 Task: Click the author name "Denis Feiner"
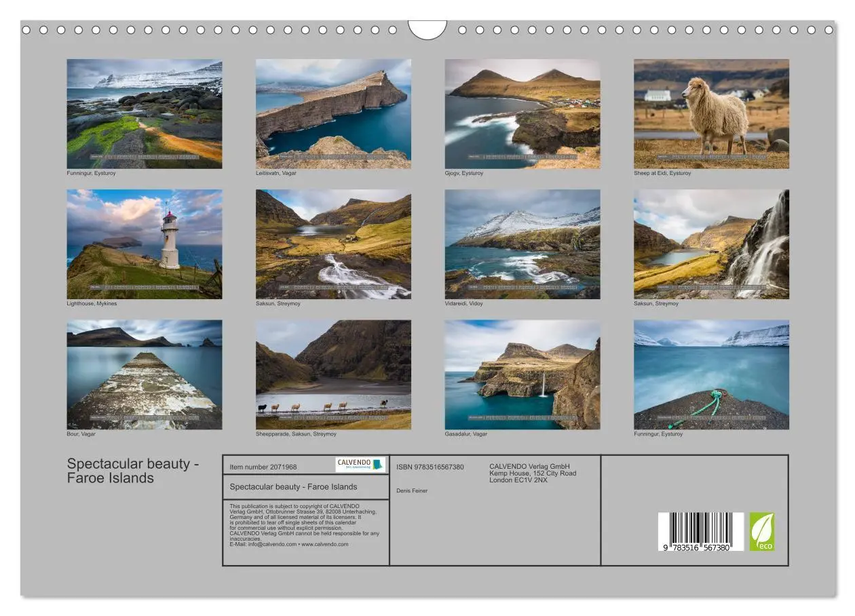pyautogui.click(x=412, y=490)
